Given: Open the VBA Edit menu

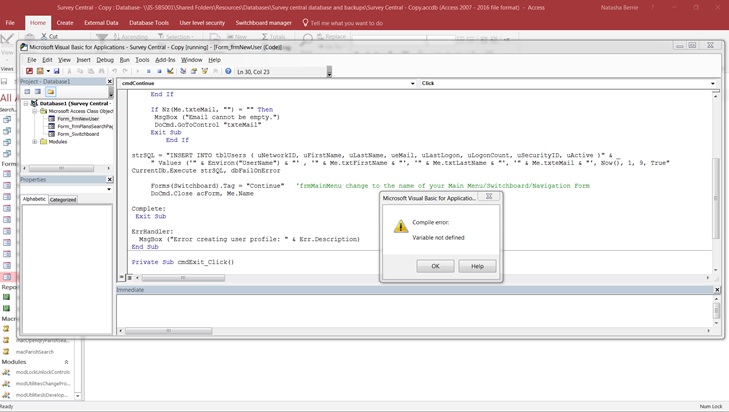Looking at the screenshot, I should tap(47, 60).
